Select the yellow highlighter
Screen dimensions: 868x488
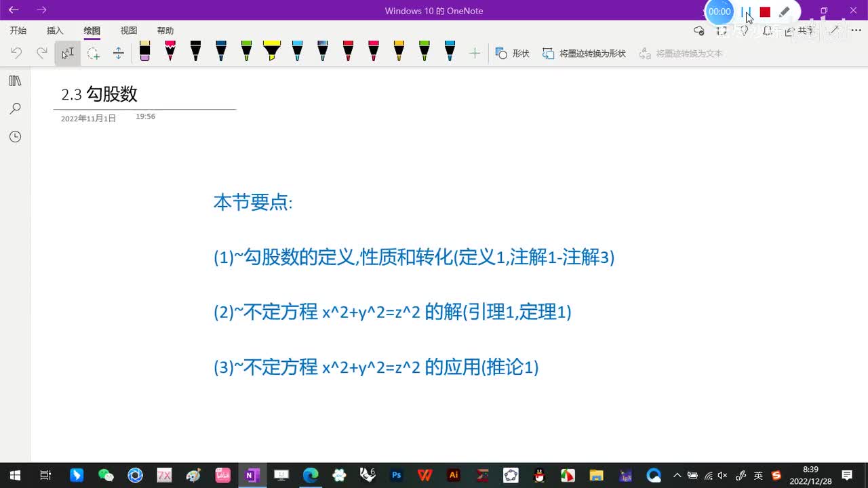pyautogui.click(x=272, y=52)
